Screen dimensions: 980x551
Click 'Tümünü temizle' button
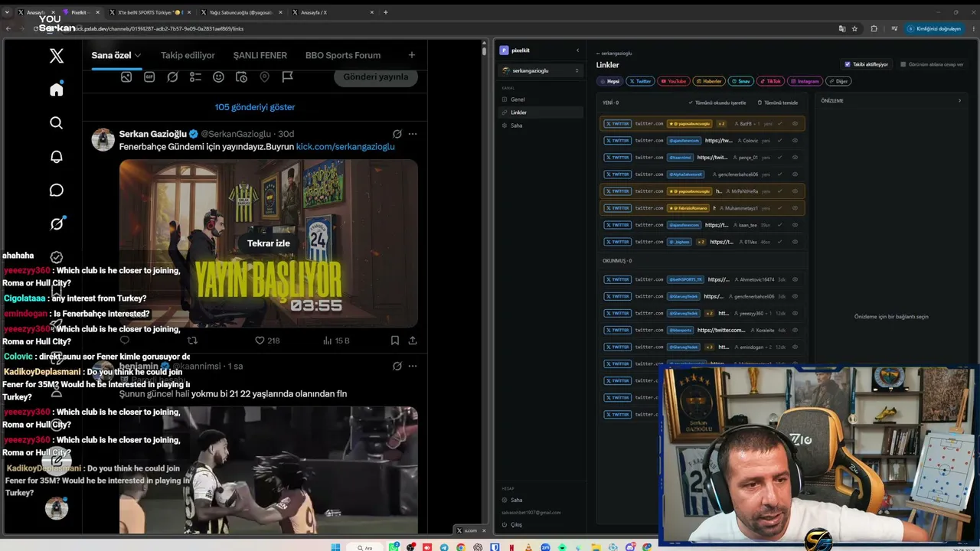[778, 103]
